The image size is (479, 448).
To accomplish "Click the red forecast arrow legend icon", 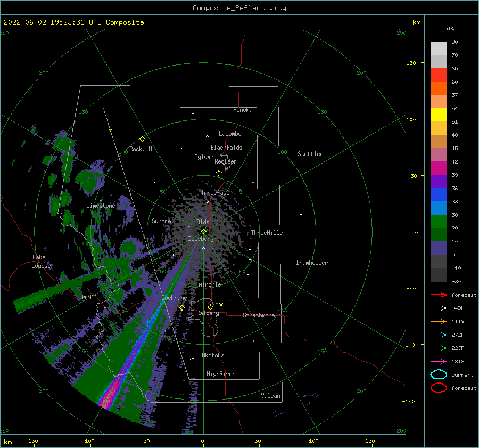I will pyautogui.click(x=439, y=295).
